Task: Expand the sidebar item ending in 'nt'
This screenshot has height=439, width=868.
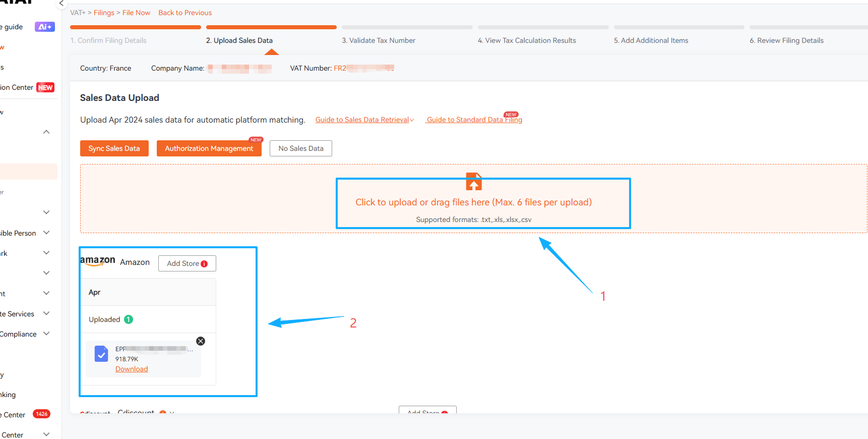Action: pos(46,293)
